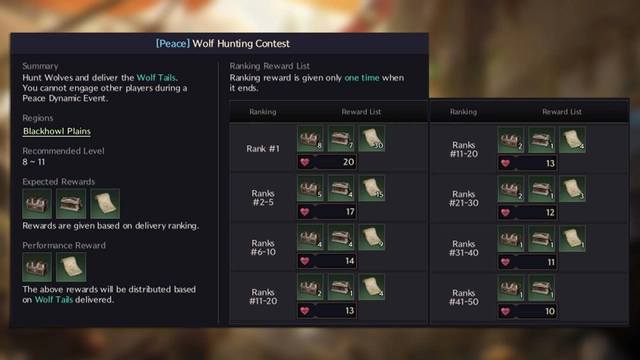
Task: Click the Wolf Tails link in the summary
Action: point(156,78)
